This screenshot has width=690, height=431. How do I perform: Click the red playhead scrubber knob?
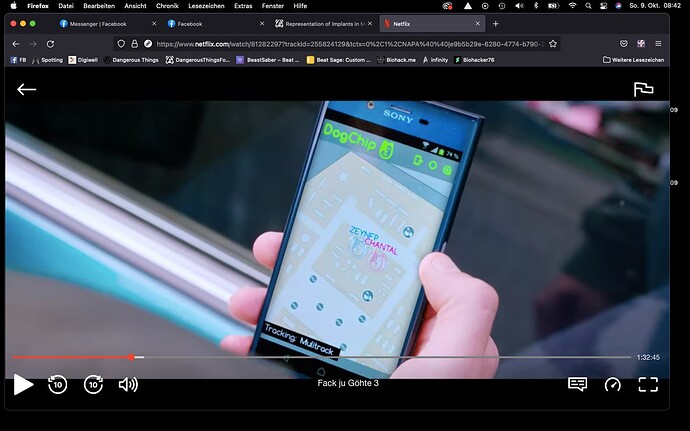(x=131, y=357)
